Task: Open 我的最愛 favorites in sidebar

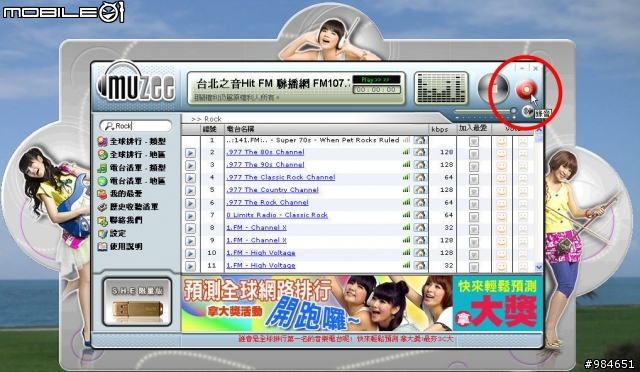Action: [120, 194]
